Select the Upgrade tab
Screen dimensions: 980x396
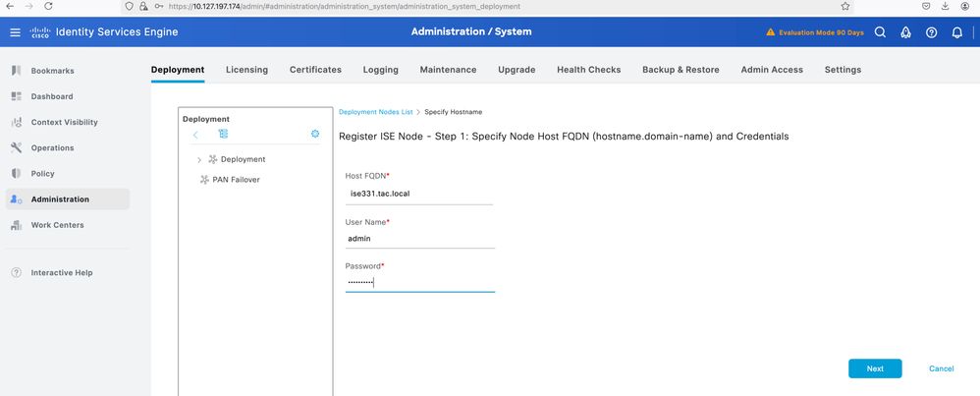[x=517, y=70]
